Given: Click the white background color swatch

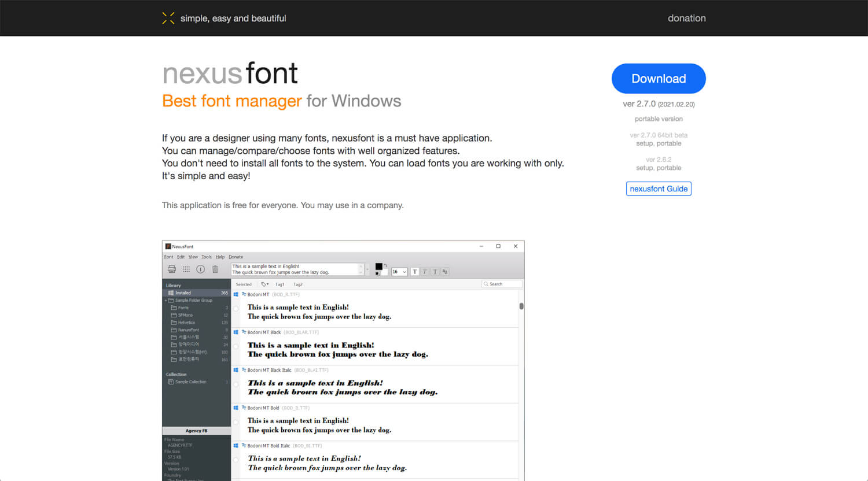Looking at the screenshot, I should pos(384,272).
